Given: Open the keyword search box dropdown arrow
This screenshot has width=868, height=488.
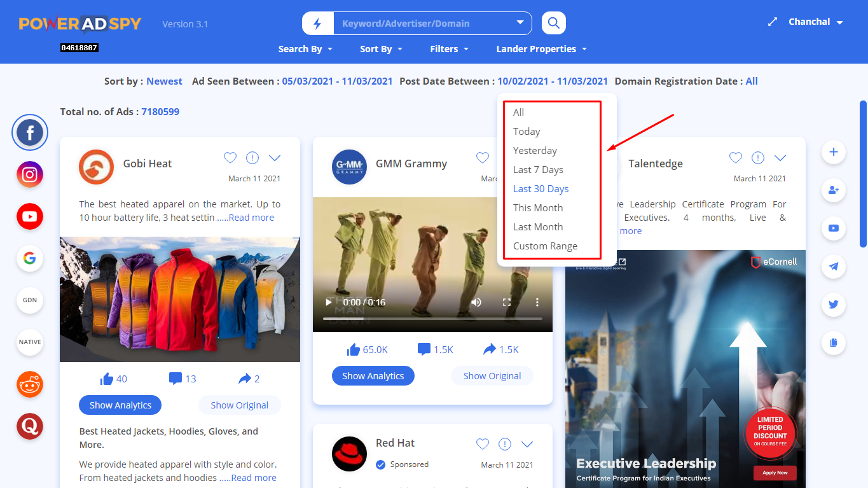Looking at the screenshot, I should tap(520, 24).
